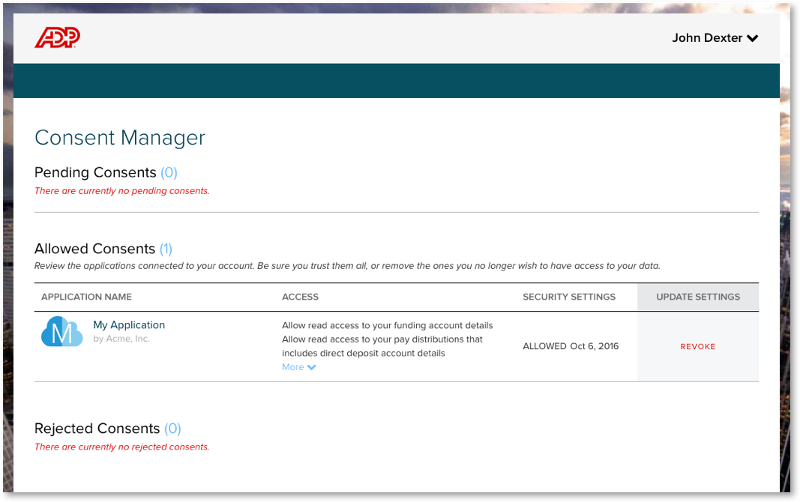The height and width of the screenshot is (502, 800).
Task: Click the My Application cloud icon
Action: [x=61, y=333]
